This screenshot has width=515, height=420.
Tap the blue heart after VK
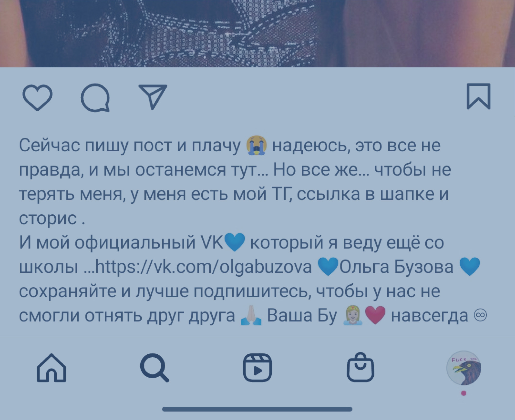235,242
